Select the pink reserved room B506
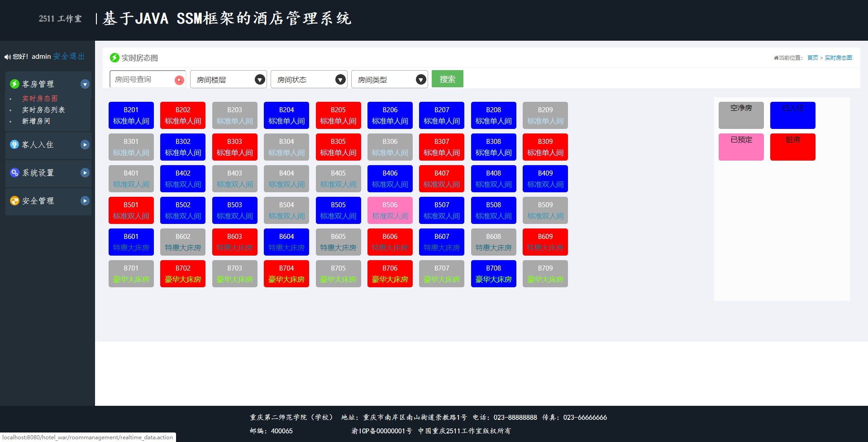The image size is (868, 442). tap(390, 210)
